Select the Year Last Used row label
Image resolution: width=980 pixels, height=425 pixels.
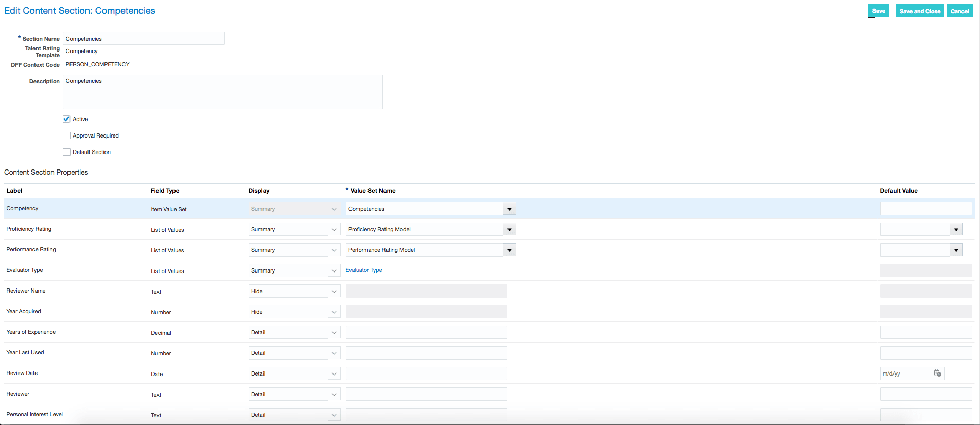pos(25,352)
